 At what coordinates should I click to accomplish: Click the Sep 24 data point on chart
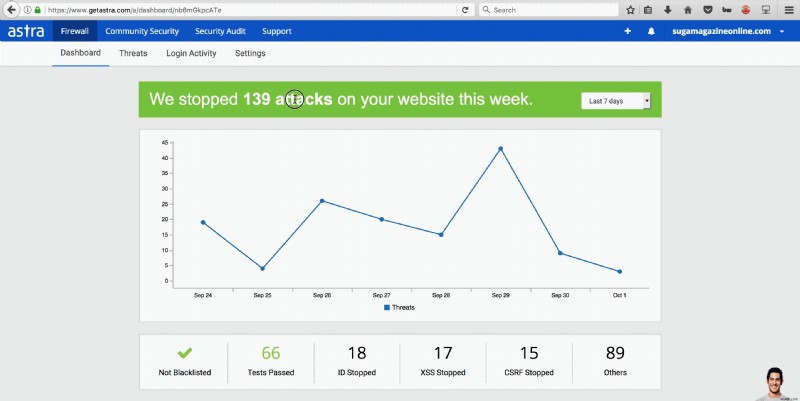(203, 222)
